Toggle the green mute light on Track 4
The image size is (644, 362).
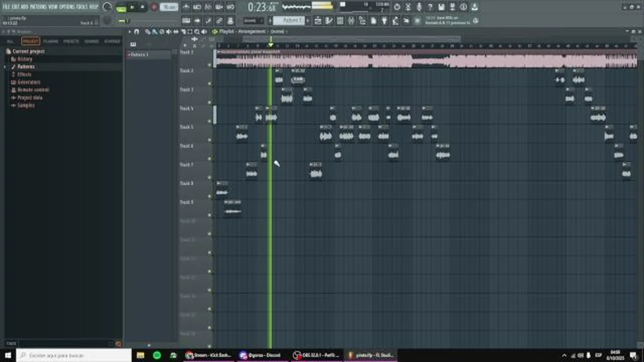(210, 121)
